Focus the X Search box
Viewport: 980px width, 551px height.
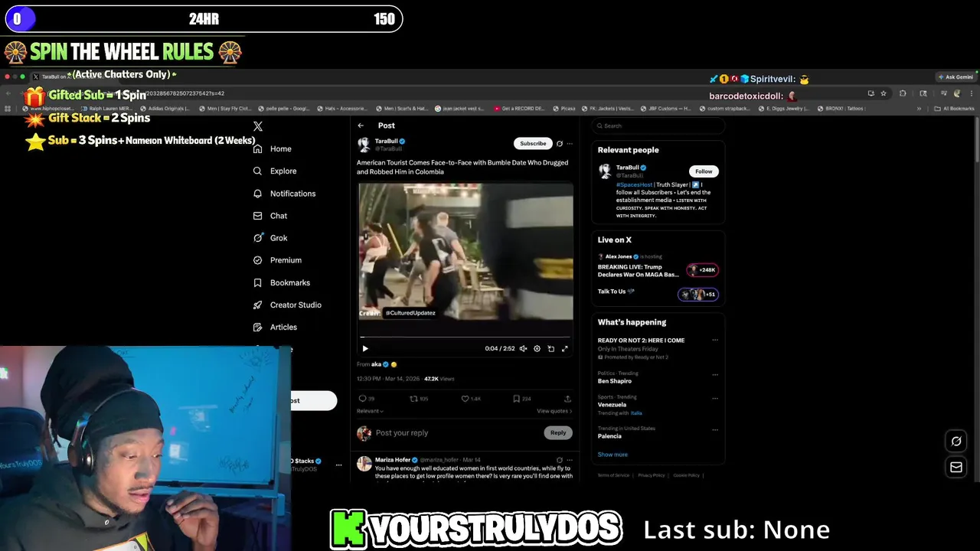pos(658,126)
